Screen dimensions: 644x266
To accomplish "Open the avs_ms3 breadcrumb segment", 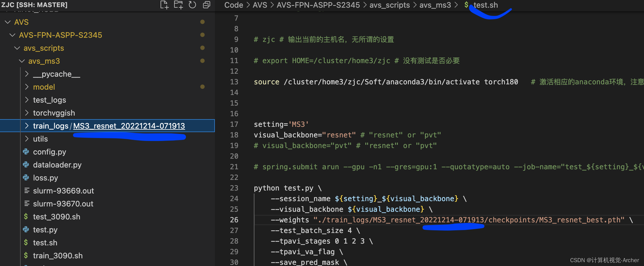I will (435, 5).
